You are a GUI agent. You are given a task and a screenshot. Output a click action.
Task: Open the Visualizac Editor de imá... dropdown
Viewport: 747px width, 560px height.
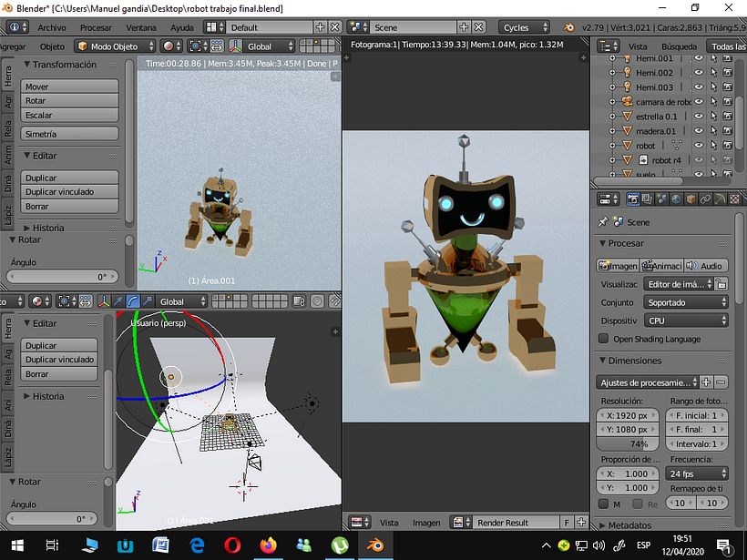coord(679,284)
